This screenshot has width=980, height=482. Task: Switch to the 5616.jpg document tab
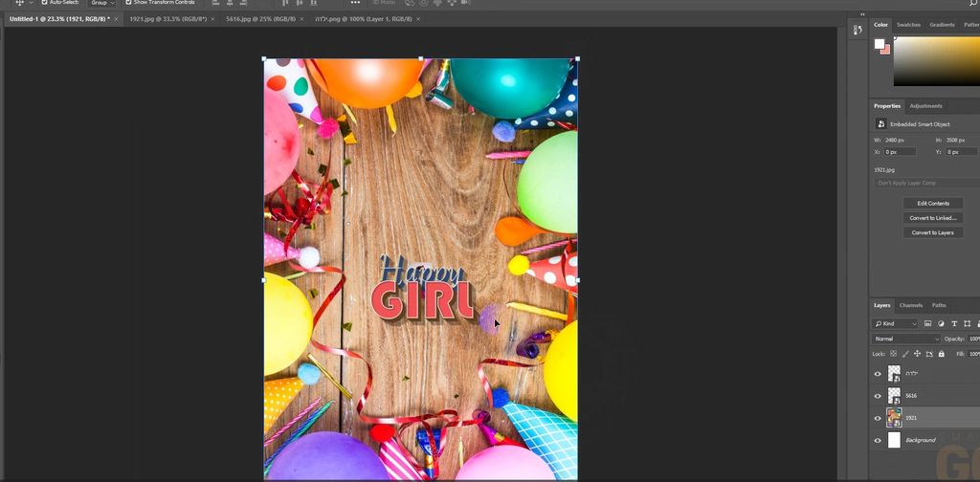coord(260,19)
